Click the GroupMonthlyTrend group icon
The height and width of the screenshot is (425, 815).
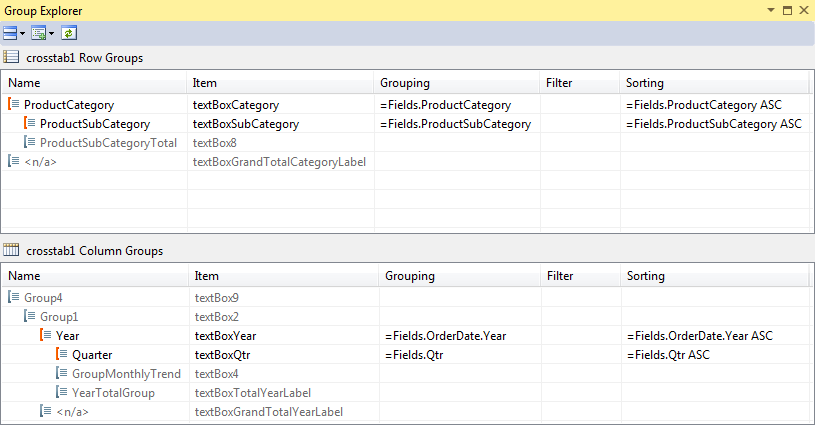62,373
